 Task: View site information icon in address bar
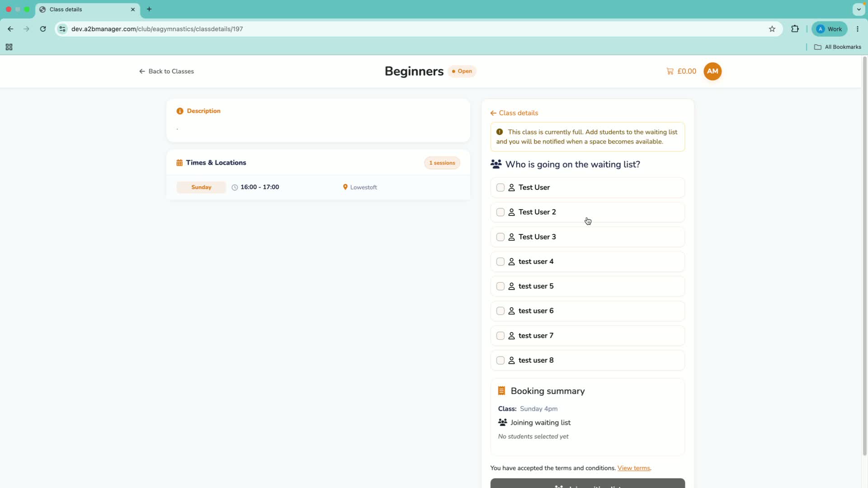point(63,29)
